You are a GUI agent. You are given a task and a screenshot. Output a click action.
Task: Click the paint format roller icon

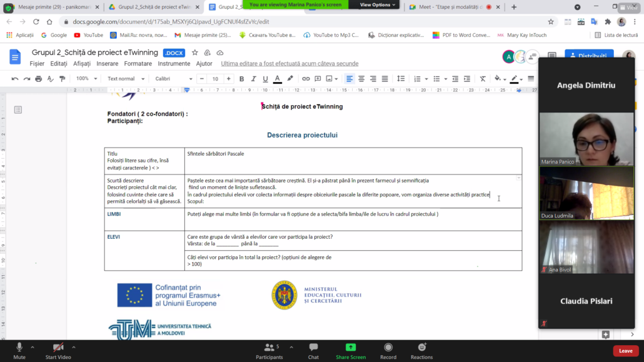pos(62,79)
